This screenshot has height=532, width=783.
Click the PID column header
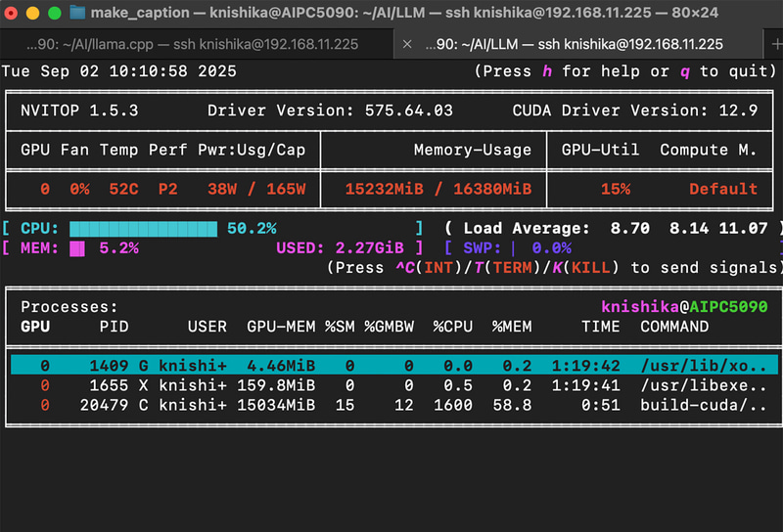114,327
